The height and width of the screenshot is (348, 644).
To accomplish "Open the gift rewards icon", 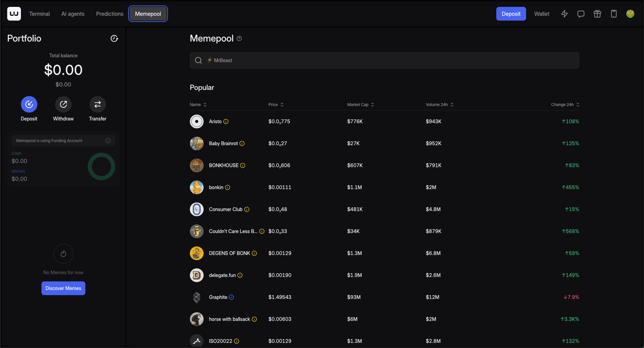I will point(597,14).
